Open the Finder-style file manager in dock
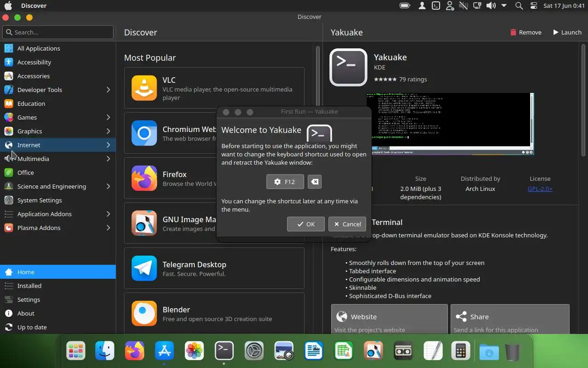This screenshot has height=368, width=588. (105, 351)
